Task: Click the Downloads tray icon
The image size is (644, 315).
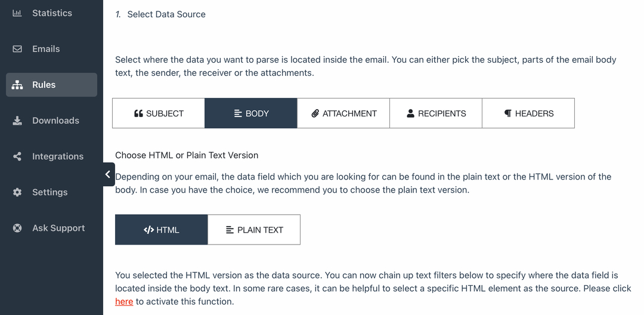Action: [17, 121]
